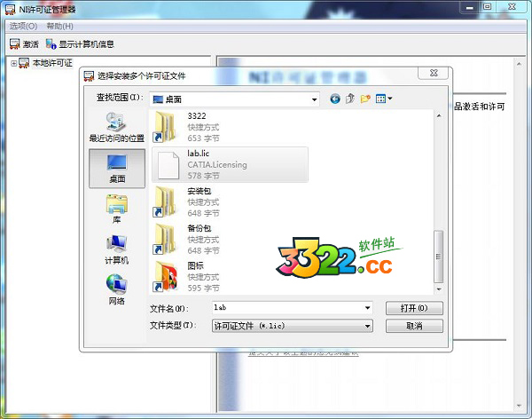Close the 选择安装多个许可证文件 dialog
The height and width of the screenshot is (419, 532).
(x=434, y=73)
